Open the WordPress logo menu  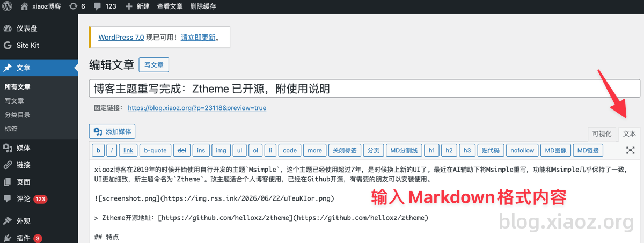tap(8, 6)
